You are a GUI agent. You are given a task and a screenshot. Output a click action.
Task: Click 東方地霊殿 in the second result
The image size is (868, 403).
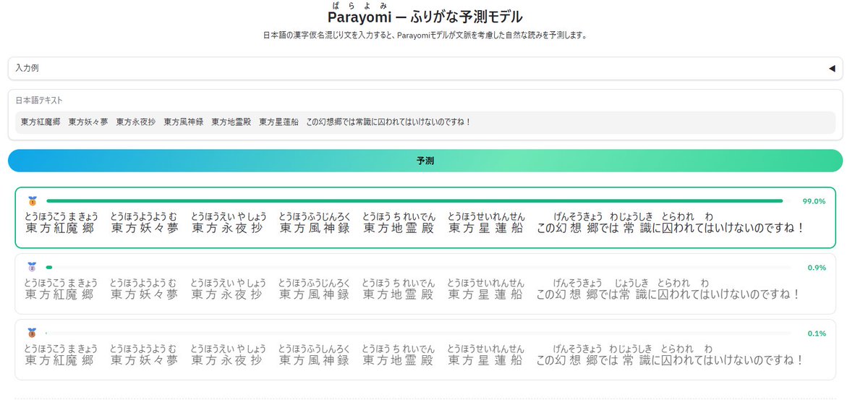(399, 289)
